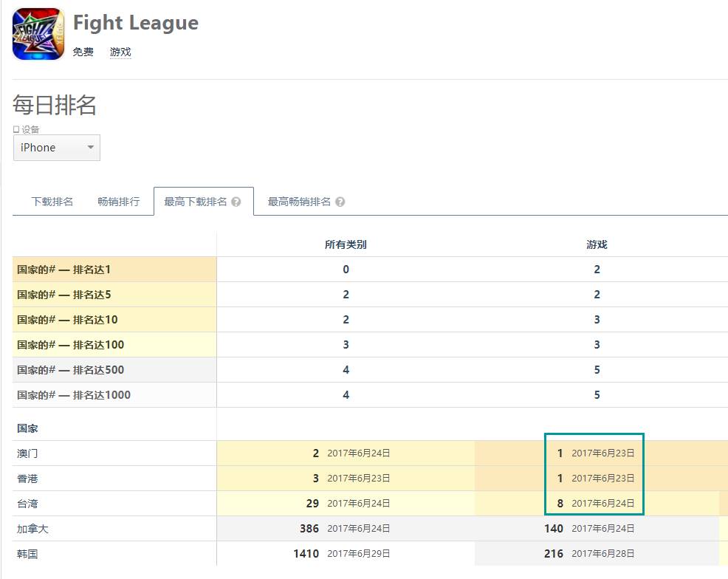Click the Fight League app title
The width and height of the screenshot is (728, 579).
pyautogui.click(x=136, y=23)
